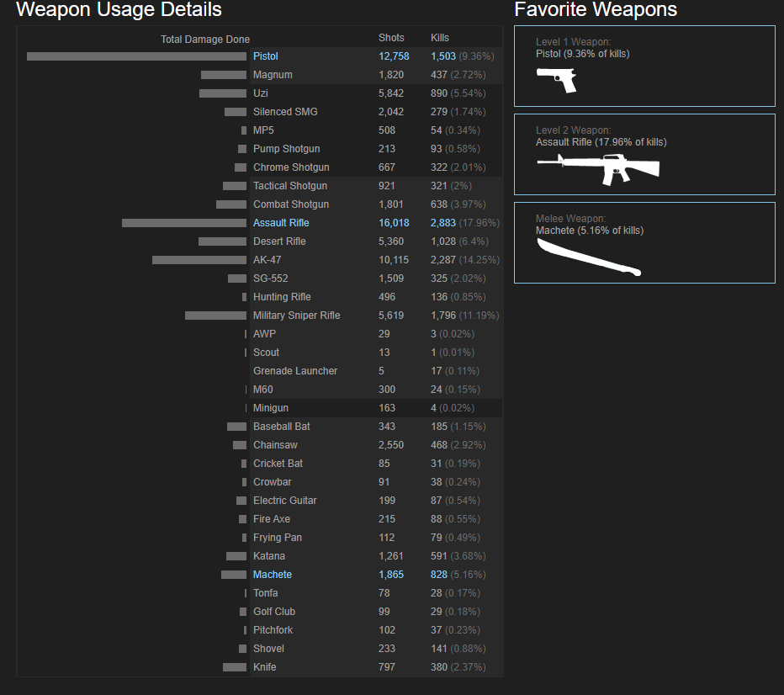Click the Military Sniper Rifle kills 1,796
Viewport: 784px width, 695px height.
point(443,315)
